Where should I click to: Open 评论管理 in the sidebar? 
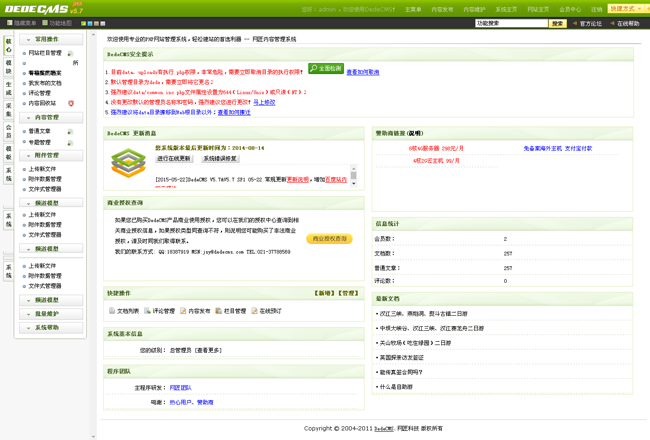[x=39, y=93]
